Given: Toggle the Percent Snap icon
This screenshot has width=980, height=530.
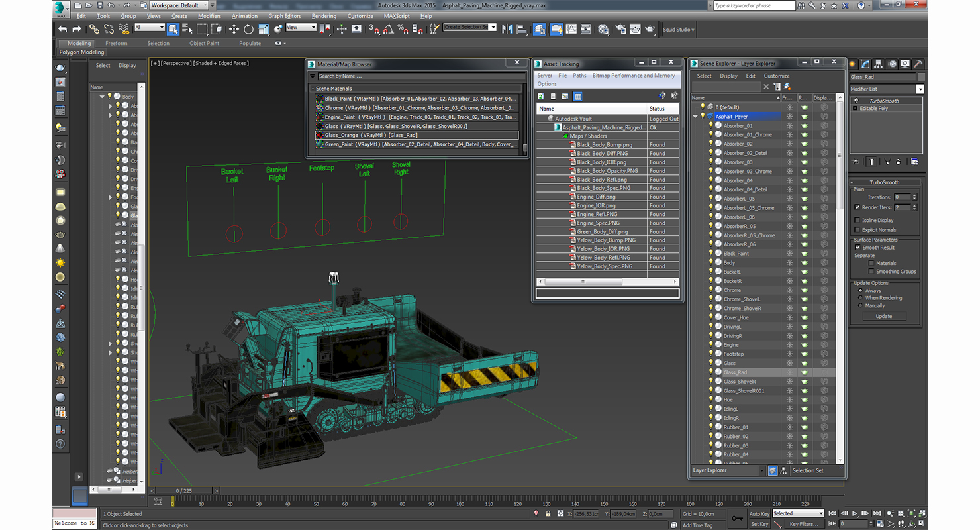Looking at the screenshot, I should click(403, 29).
